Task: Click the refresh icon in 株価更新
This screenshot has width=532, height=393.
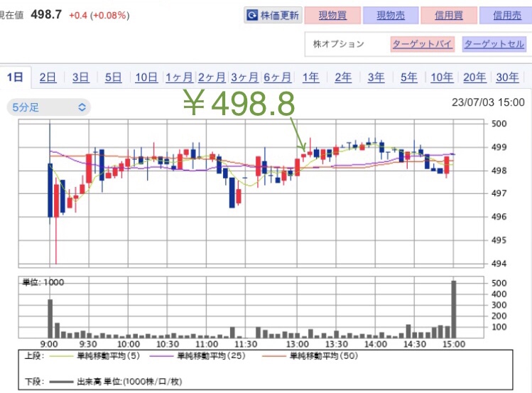Action: point(252,15)
